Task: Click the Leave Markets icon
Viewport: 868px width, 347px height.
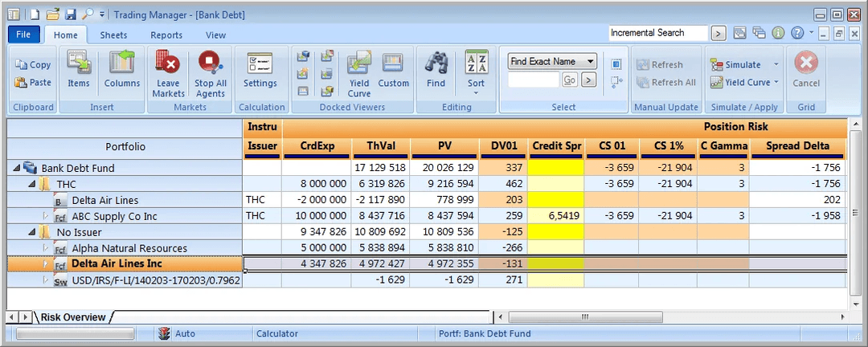Action: pos(168,63)
